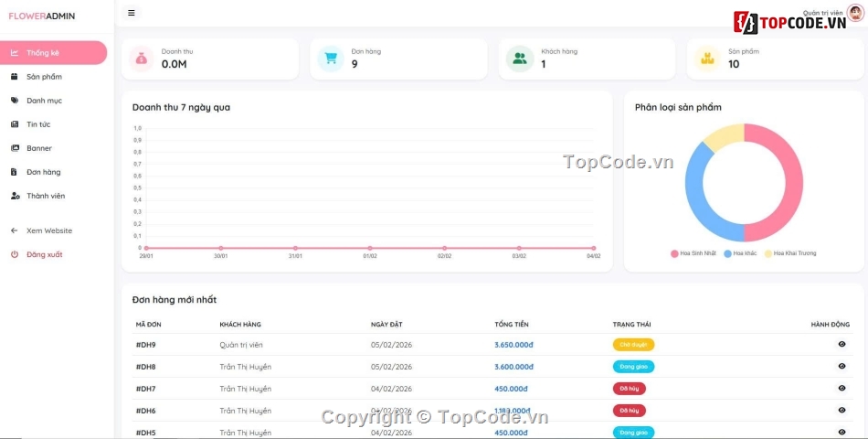This screenshot has height=439, width=868.
Task: Open eye icon for order #DH8
Action: 842,367
